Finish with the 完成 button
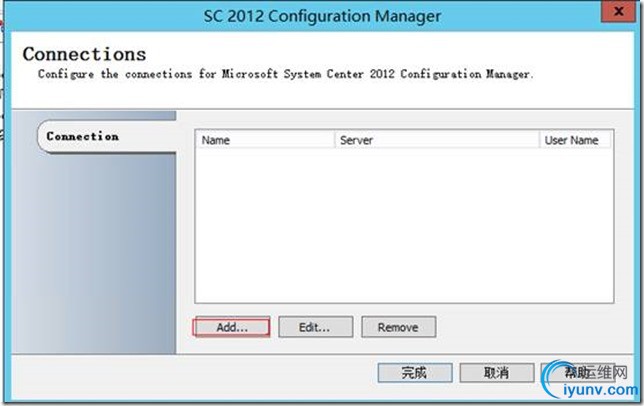 tap(415, 372)
